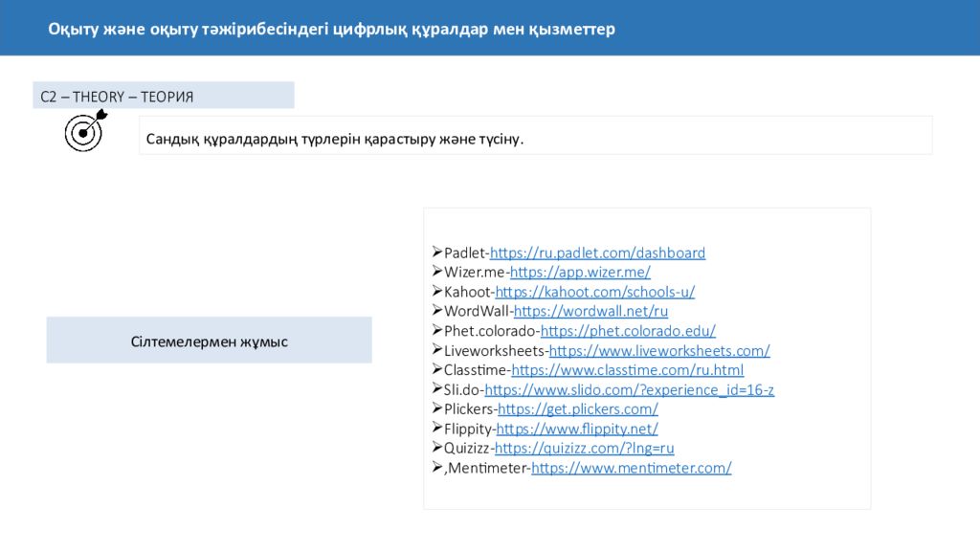Open the get.plickers.com link
980x551 pixels.
pos(578,409)
